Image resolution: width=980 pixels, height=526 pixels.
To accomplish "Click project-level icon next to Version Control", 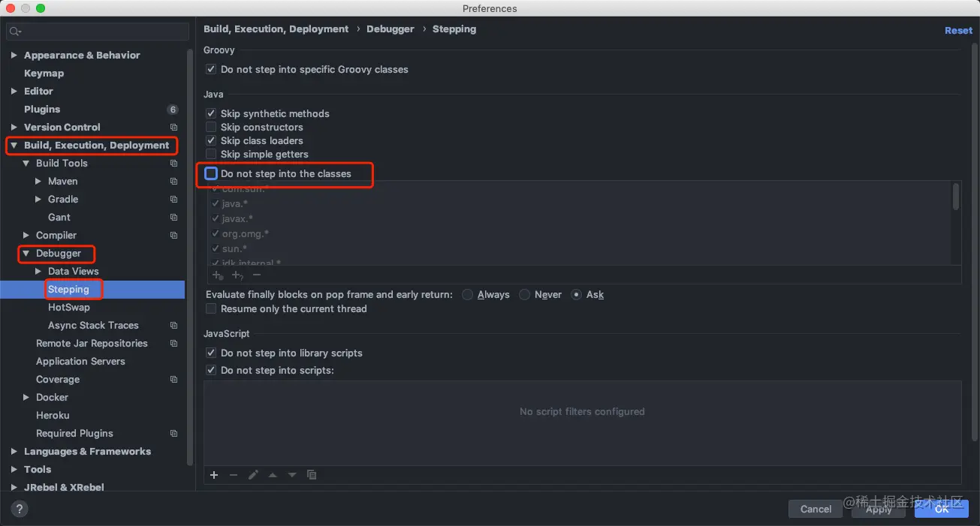I will (x=173, y=128).
